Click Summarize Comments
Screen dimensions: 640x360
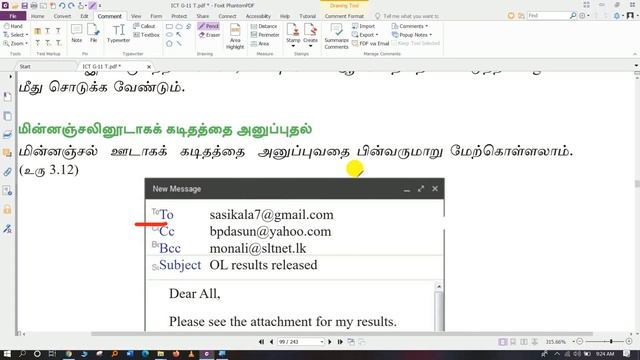coord(336,36)
